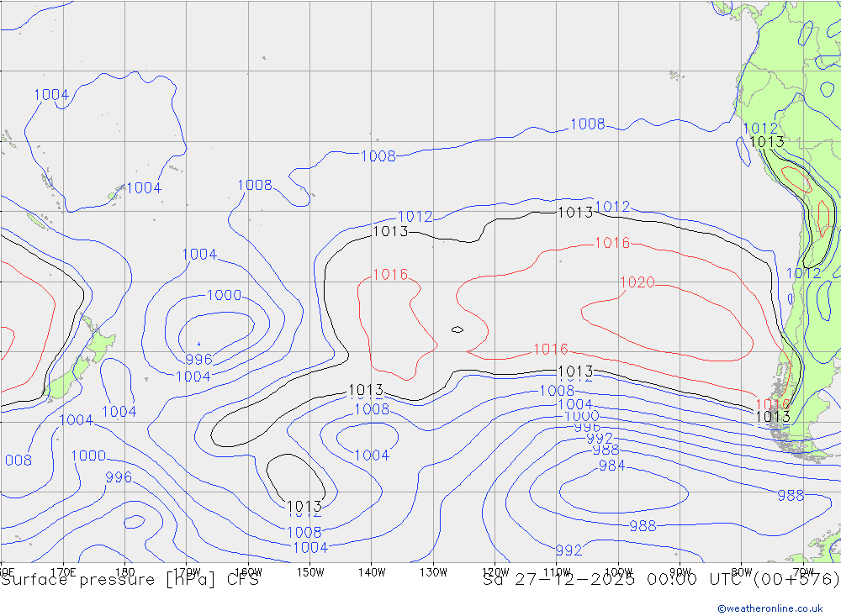Screen dimensions: 841x616
Task: Select the red 1020 isobar label
Action: pos(637,282)
